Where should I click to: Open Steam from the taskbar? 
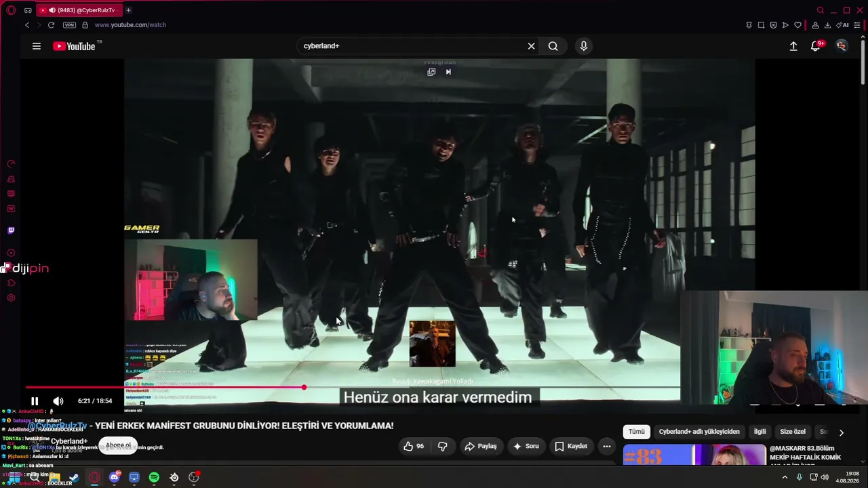tap(74, 478)
